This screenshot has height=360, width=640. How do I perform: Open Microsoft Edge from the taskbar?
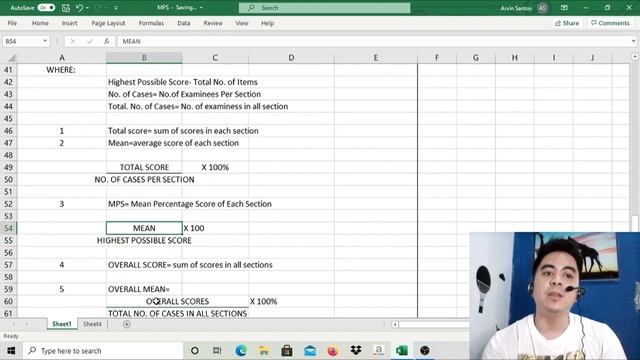pos(241,351)
